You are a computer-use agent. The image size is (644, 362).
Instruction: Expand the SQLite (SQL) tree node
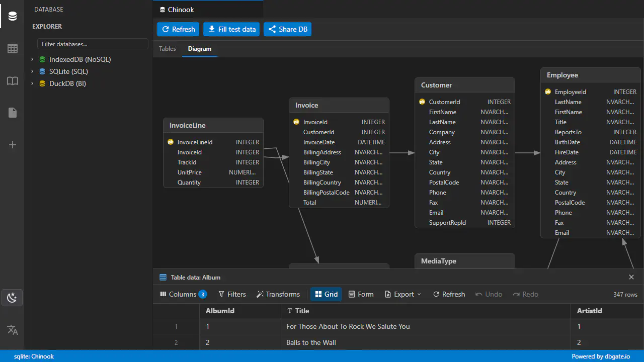click(x=32, y=71)
